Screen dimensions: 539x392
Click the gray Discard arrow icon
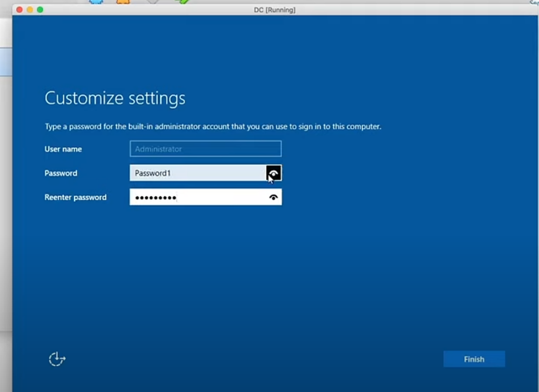point(153,2)
